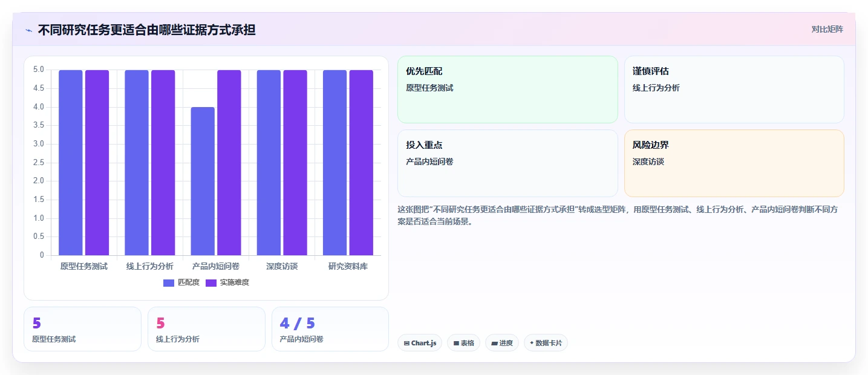Click the 5.0 y-axis tick label
Viewport: 868px width, 375px height.
(x=39, y=70)
